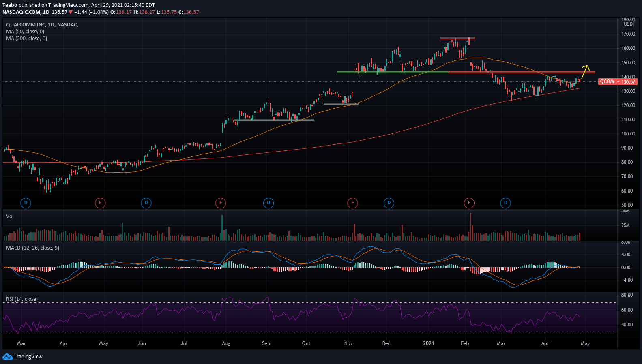Screen dimensions: 642x364
Task: Click the Aug label on time axis
Action: coord(226,343)
